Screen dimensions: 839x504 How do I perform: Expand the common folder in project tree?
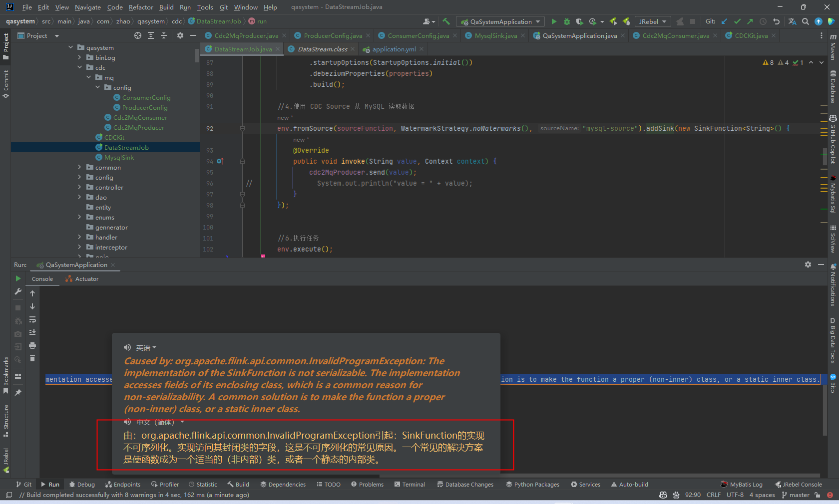(79, 167)
